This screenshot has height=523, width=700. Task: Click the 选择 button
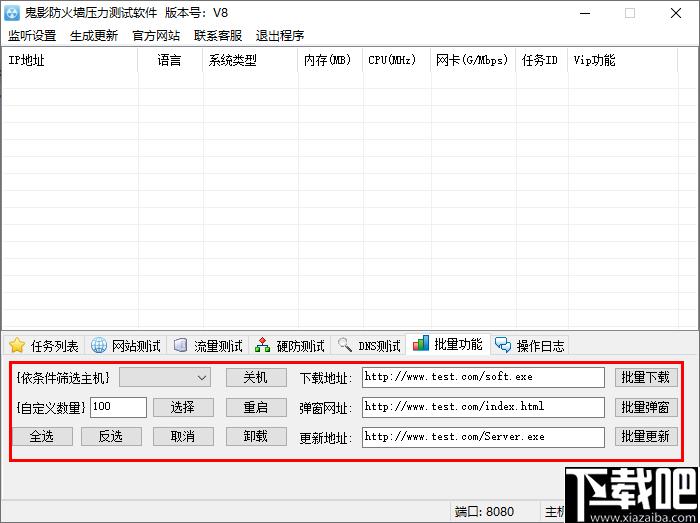click(183, 407)
